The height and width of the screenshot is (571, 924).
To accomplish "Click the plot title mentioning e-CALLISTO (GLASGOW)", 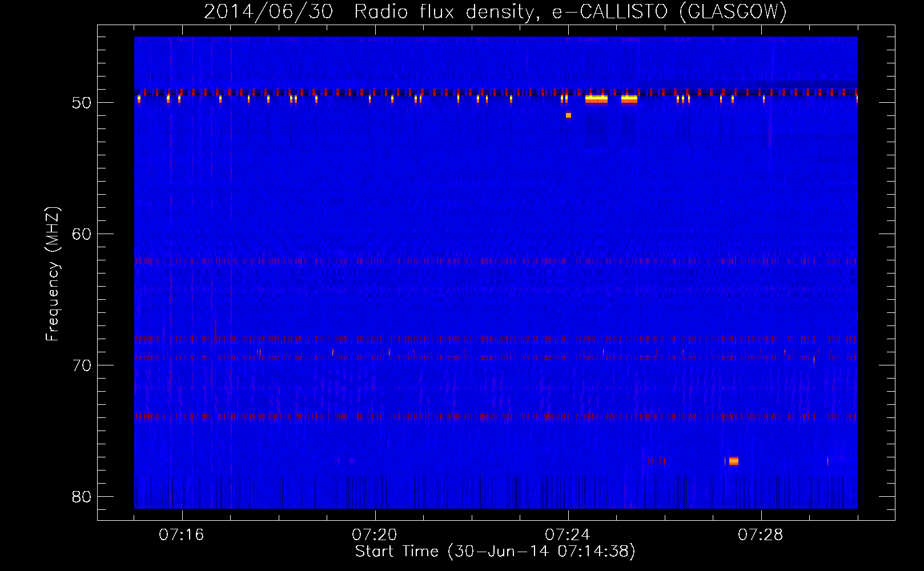I will click(x=495, y=11).
